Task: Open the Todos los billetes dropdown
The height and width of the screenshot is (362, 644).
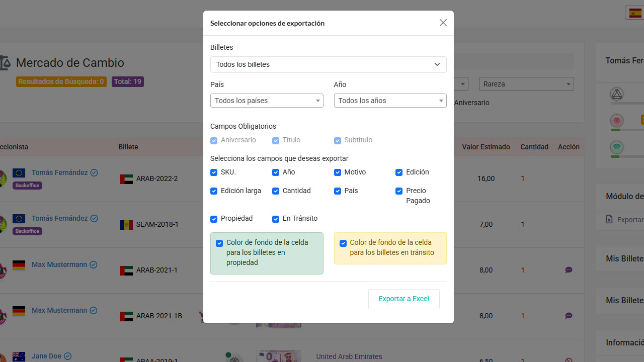Action: [328, 64]
